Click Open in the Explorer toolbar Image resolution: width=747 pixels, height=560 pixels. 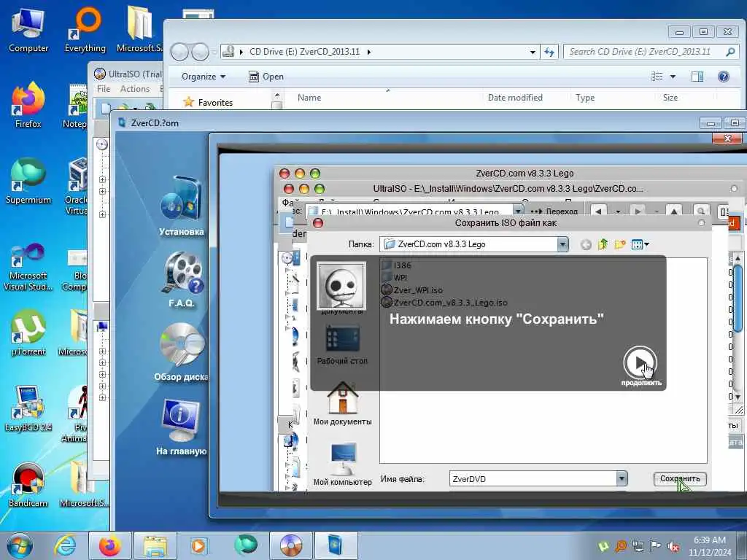click(266, 77)
